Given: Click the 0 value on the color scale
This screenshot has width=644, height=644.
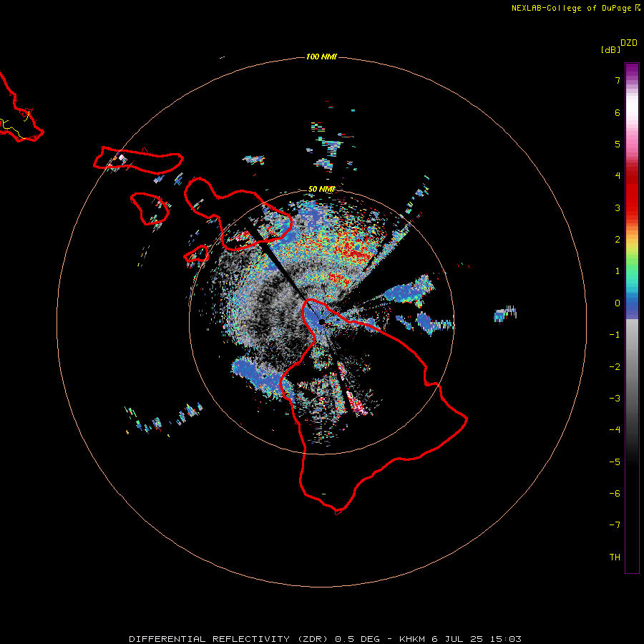Looking at the screenshot, I should click(x=618, y=303).
